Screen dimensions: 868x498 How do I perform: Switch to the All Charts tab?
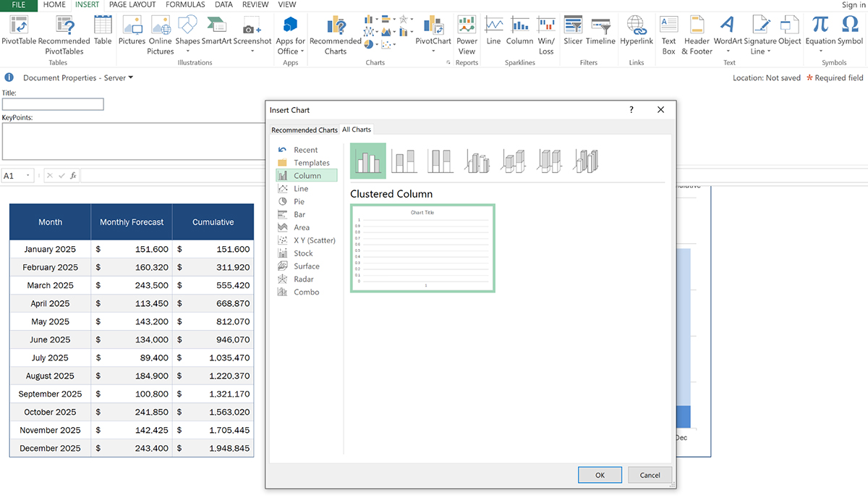point(356,130)
